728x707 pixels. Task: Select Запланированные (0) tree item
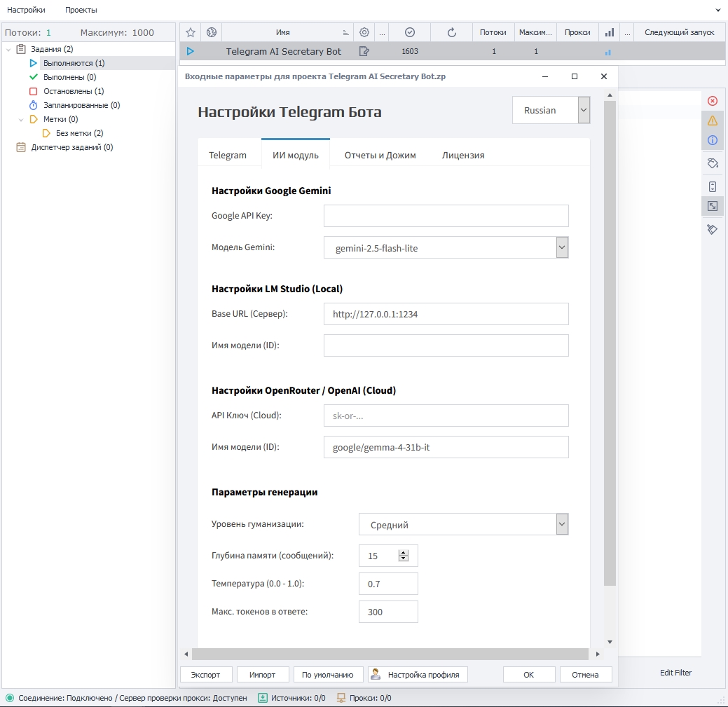tap(82, 105)
